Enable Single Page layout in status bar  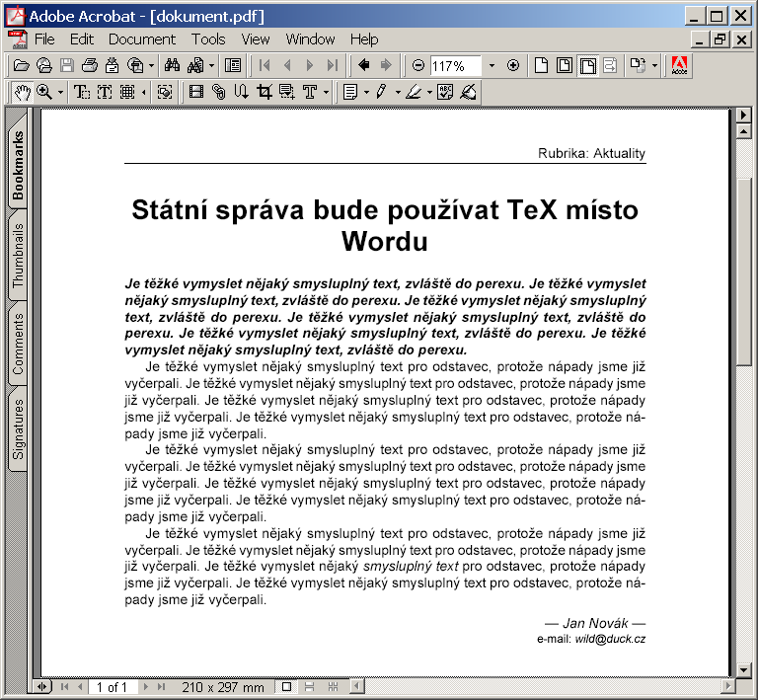286,686
